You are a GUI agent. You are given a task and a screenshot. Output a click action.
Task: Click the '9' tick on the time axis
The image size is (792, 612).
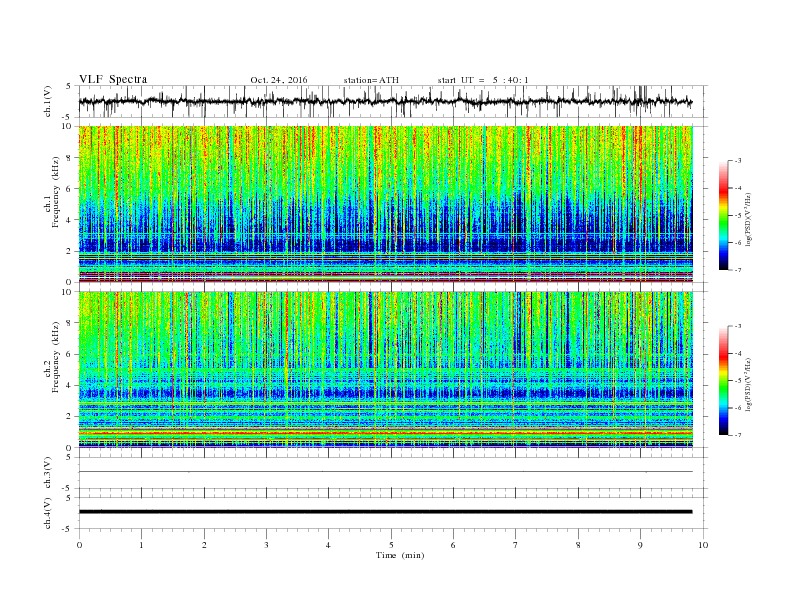tap(640, 545)
